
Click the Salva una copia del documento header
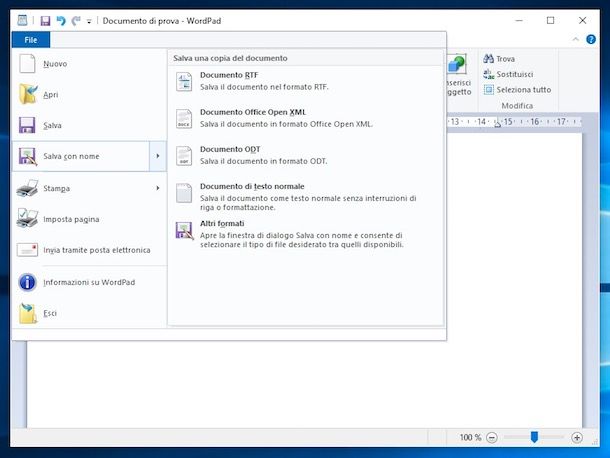point(230,58)
